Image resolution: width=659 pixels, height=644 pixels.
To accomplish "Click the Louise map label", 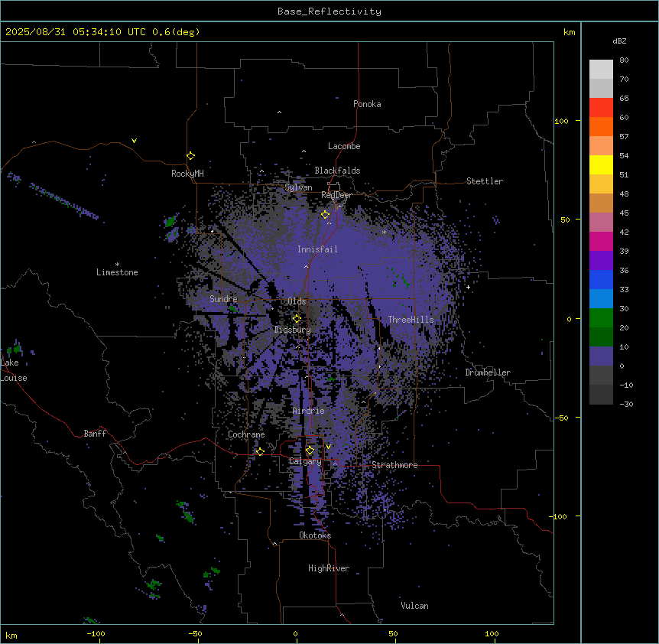I will coord(14,378).
